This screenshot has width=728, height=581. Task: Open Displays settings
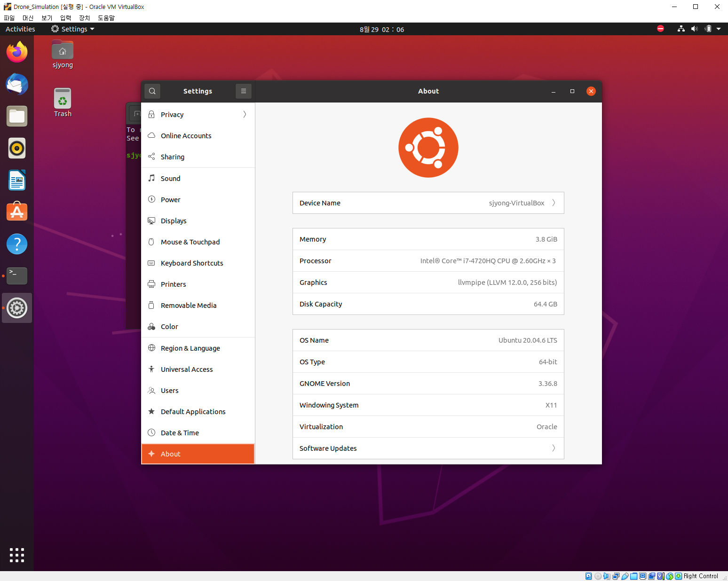pyautogui.click(x=198, y=220)
